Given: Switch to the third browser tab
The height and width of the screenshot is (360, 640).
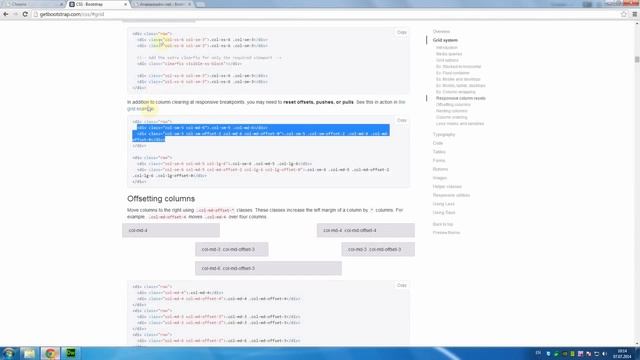Looking at the screenshot, I should [162, 4].
